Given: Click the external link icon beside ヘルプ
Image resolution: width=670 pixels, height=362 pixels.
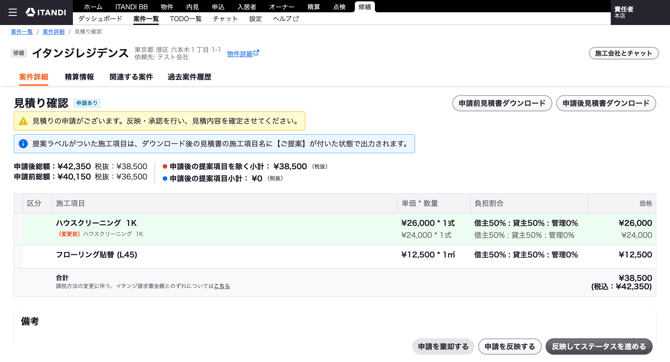Looking at the screenshot, I should point(296,19).
